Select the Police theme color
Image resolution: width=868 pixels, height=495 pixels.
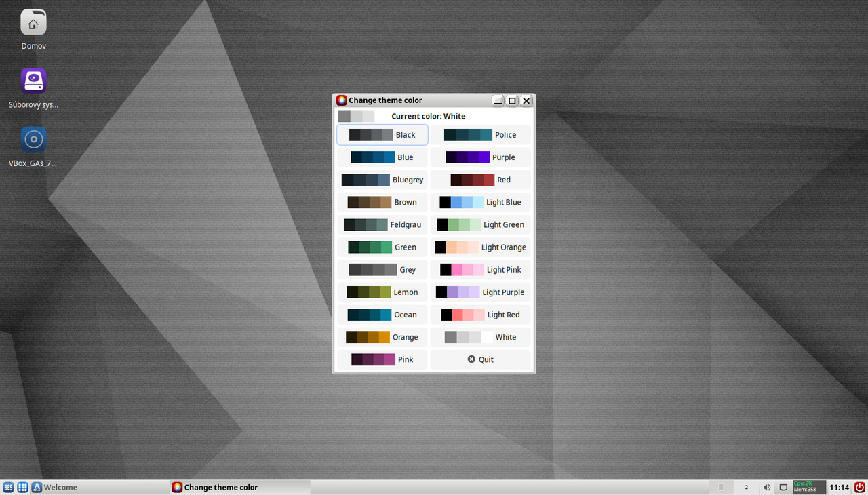click(x=480, y=135)
